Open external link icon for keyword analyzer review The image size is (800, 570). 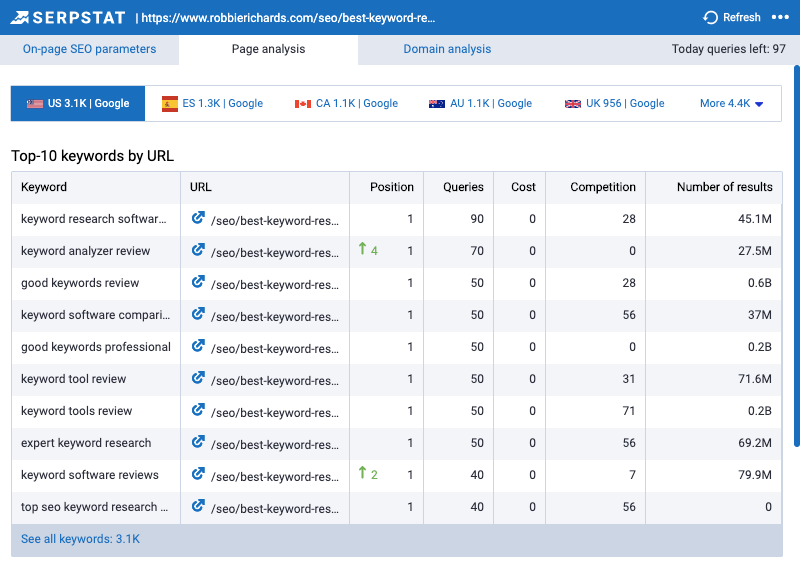198,250
